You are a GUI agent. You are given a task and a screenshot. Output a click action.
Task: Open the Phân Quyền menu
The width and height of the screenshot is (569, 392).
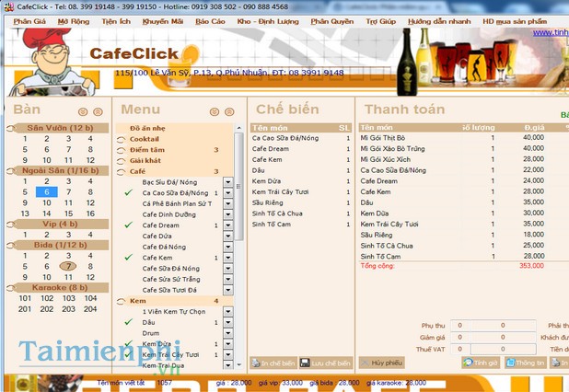(x=332, y=21)
